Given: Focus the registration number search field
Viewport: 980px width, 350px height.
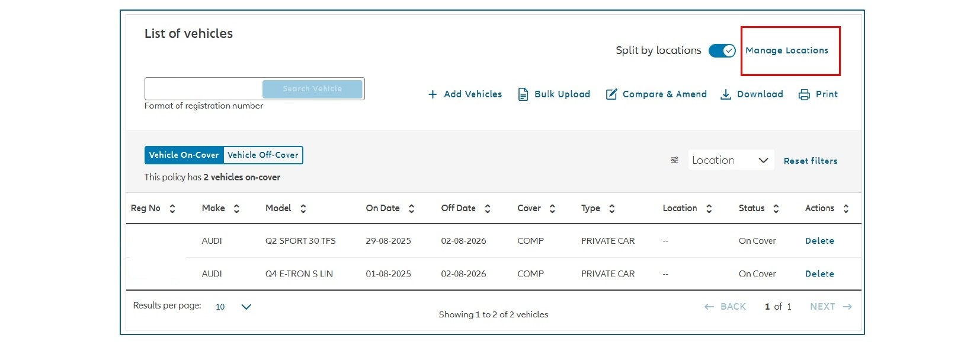Looking at the screenshot, I should 204,89.
